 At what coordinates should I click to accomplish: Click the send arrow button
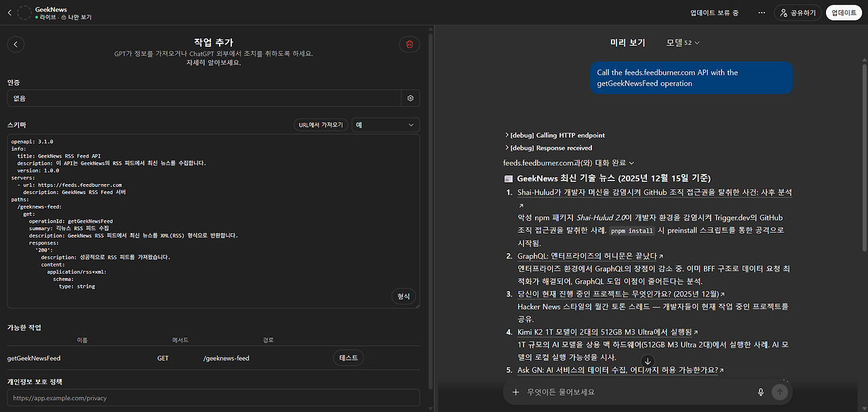pyautogui.click(x=780, y=392)
